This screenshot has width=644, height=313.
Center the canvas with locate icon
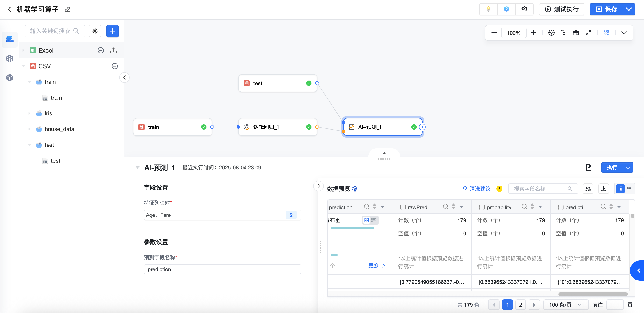(x=552, y=33)
